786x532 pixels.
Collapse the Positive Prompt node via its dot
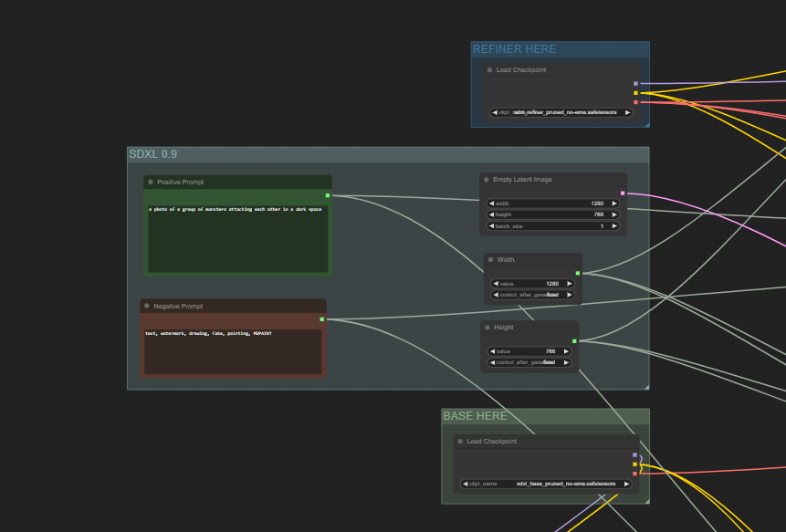point(151,182)
